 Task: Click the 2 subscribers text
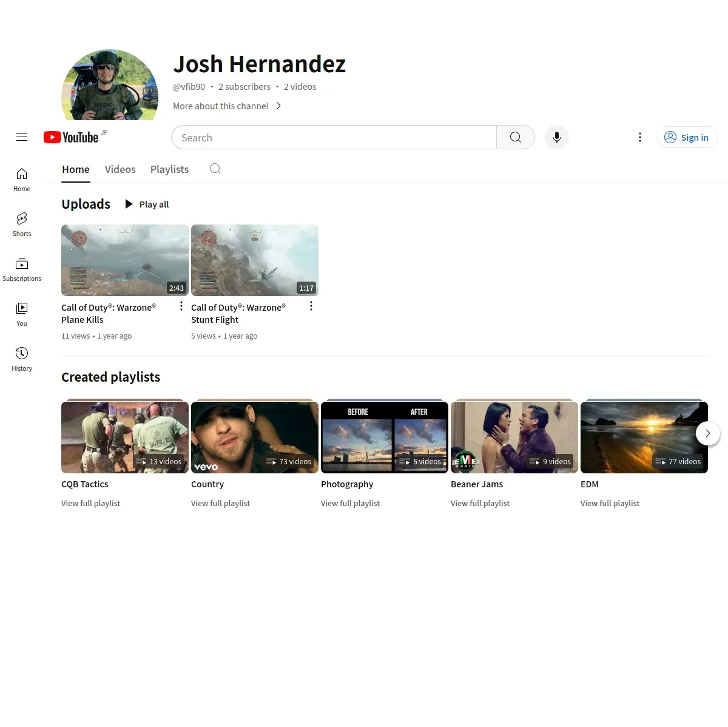244,87
